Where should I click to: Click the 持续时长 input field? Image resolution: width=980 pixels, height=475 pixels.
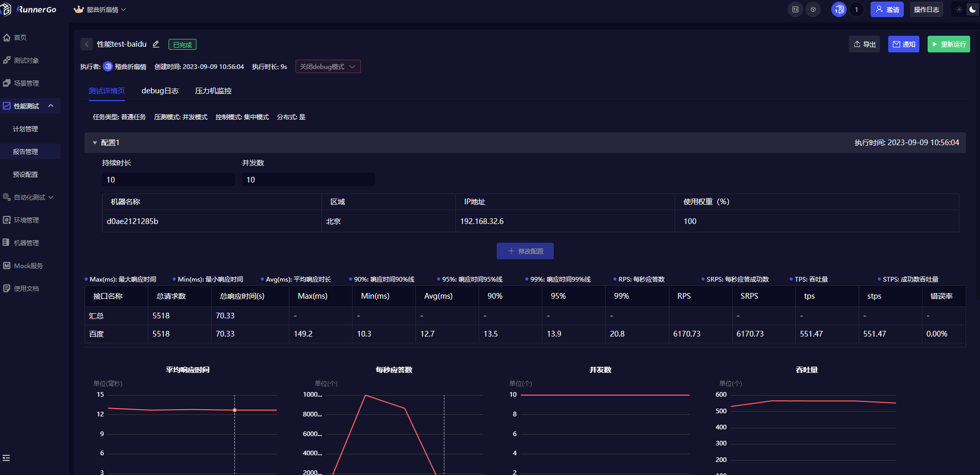point(169,179)
